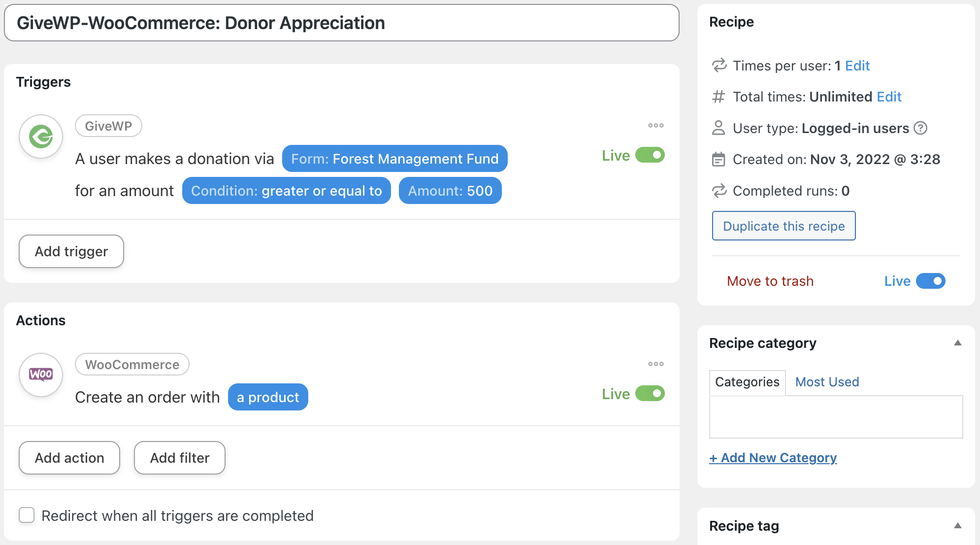Click the recipe title input field

(342, 23)
